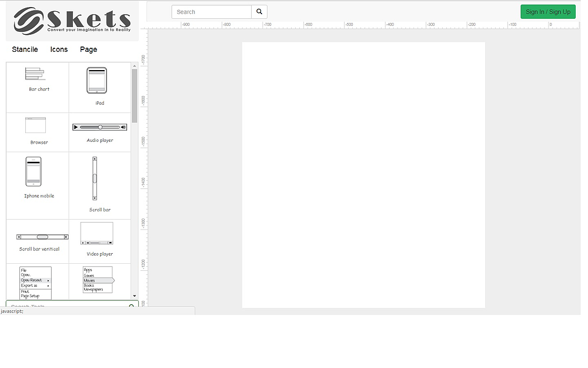Click the Sign In / Sign Up button
Viewport: 588px width, 368px height.
(548, 12)
